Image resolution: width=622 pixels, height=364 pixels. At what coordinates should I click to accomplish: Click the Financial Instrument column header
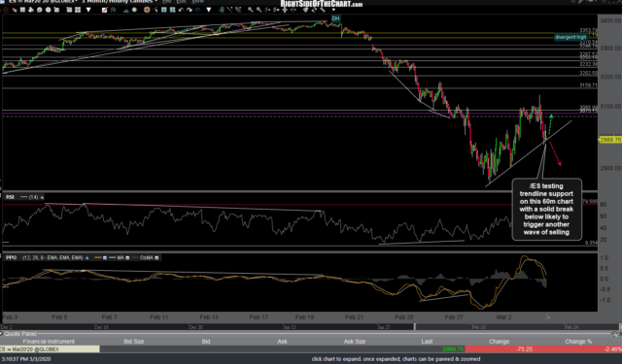pyautogui.click(x=49, y=342)
